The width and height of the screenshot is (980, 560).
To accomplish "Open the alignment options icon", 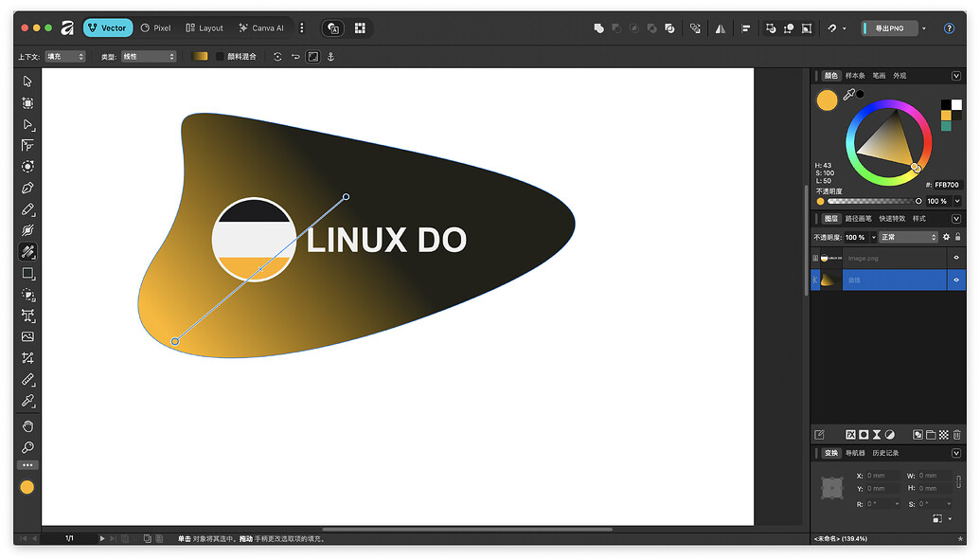I will [745, 28].
